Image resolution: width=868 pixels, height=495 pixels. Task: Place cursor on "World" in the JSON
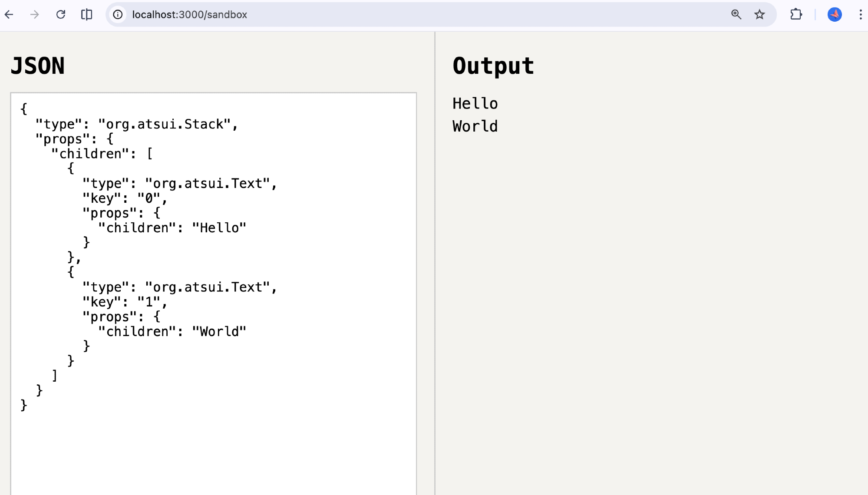click(x=219, y=332)
